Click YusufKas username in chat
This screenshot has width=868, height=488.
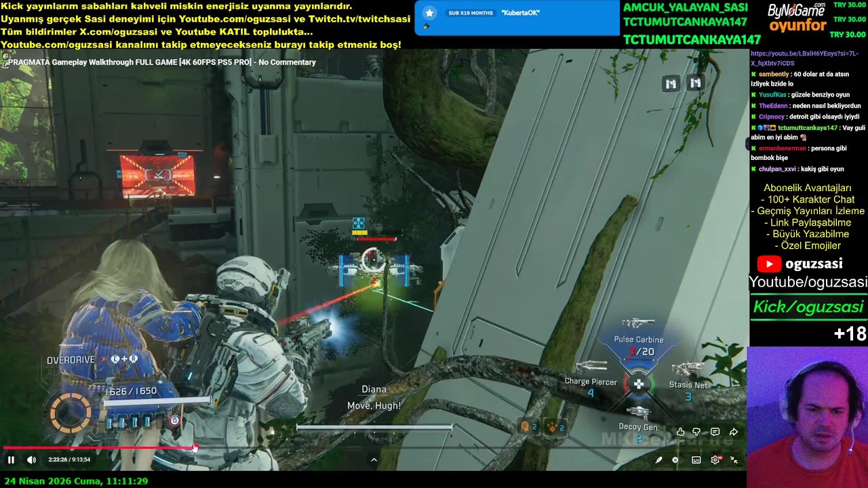point(772,95)
